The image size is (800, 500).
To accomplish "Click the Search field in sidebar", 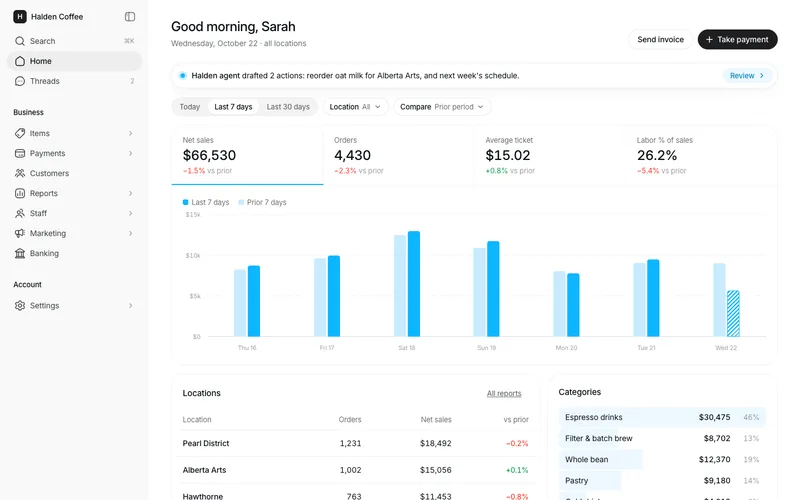I will pyautogui.click(x=74, y=41).
